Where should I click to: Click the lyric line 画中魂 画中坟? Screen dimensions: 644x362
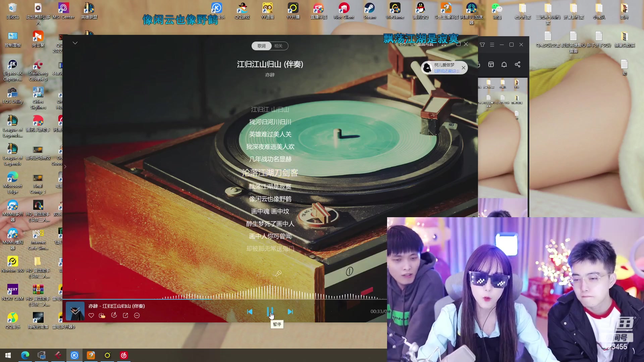(x=270, y=212)
